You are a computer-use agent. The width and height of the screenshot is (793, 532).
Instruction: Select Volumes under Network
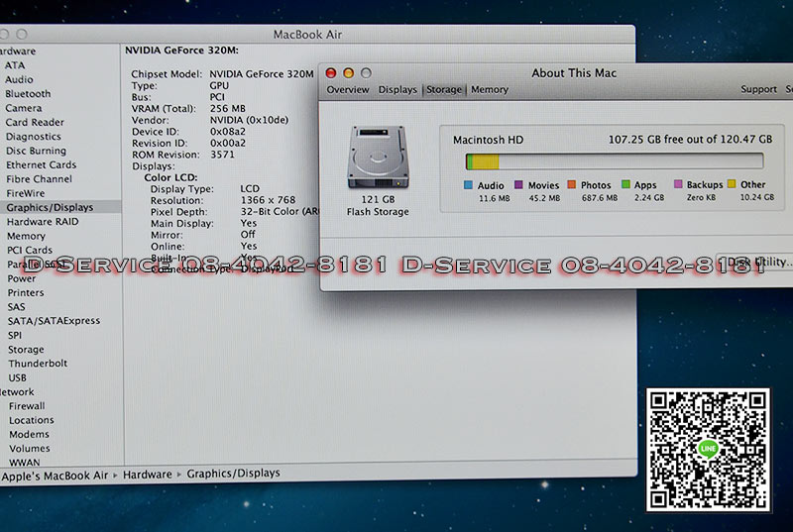coord(30,448)
